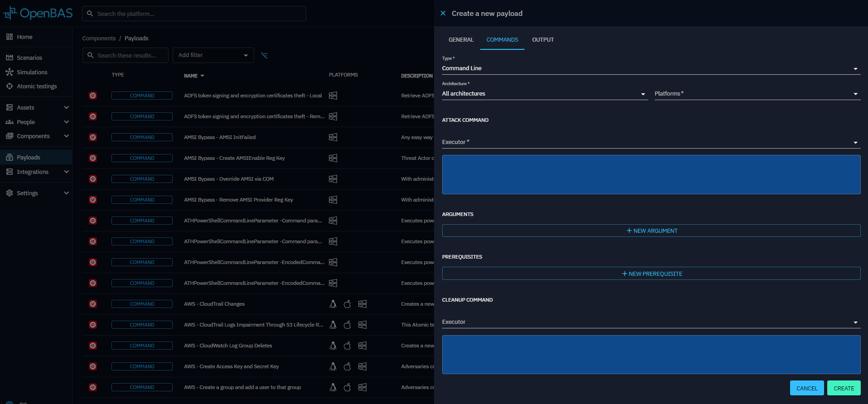Image resolution: width=868 pixels, height=404 pixels.
Task: Open the attack command Executor dropdown
Action: 651,142
